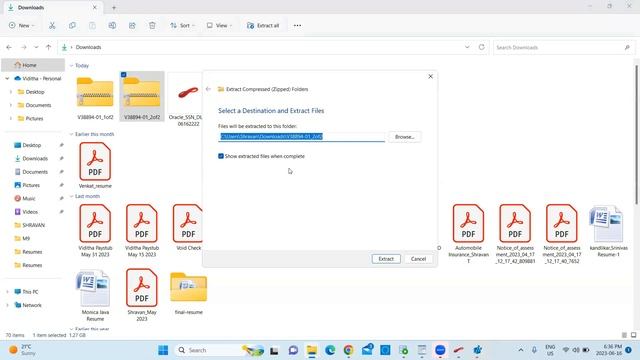Open recent locations chevron
This screenshot has height=360, width=640.
pos(36,47)
